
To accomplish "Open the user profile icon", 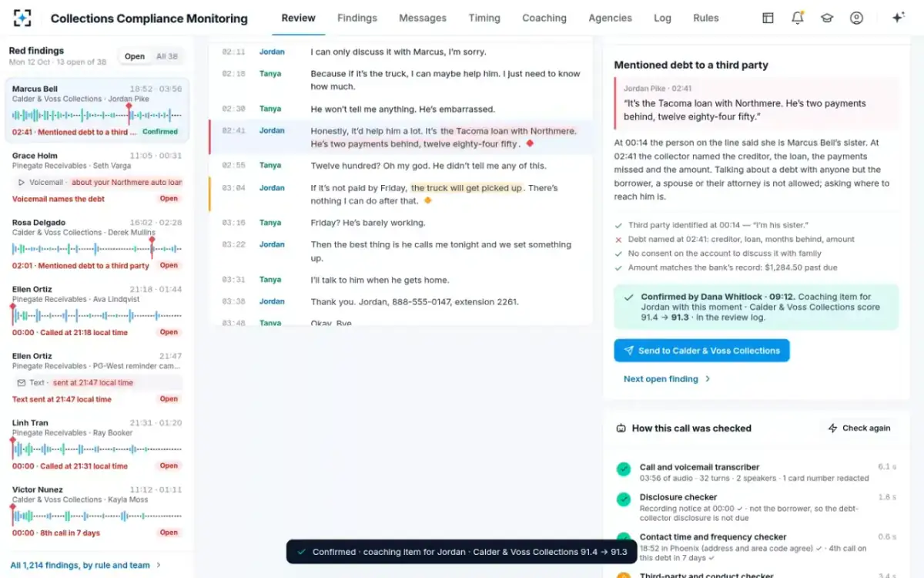I will (x=856, y=18).
